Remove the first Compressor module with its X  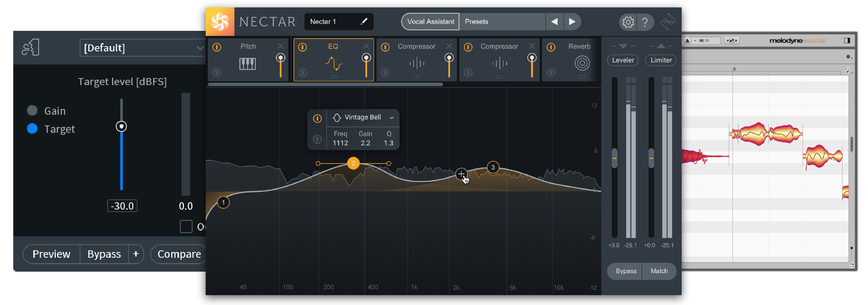[x=449, y=46]
